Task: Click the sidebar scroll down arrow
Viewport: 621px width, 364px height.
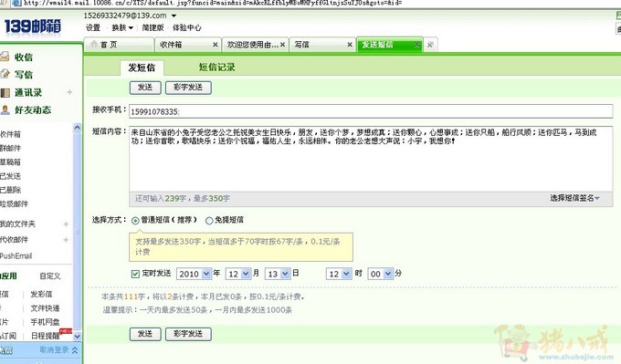Action: [77, 337]
